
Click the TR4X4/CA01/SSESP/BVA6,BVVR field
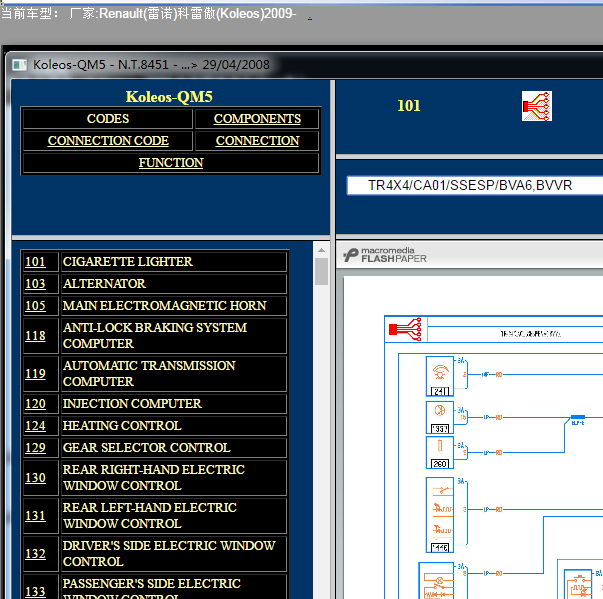coord(475,186)
